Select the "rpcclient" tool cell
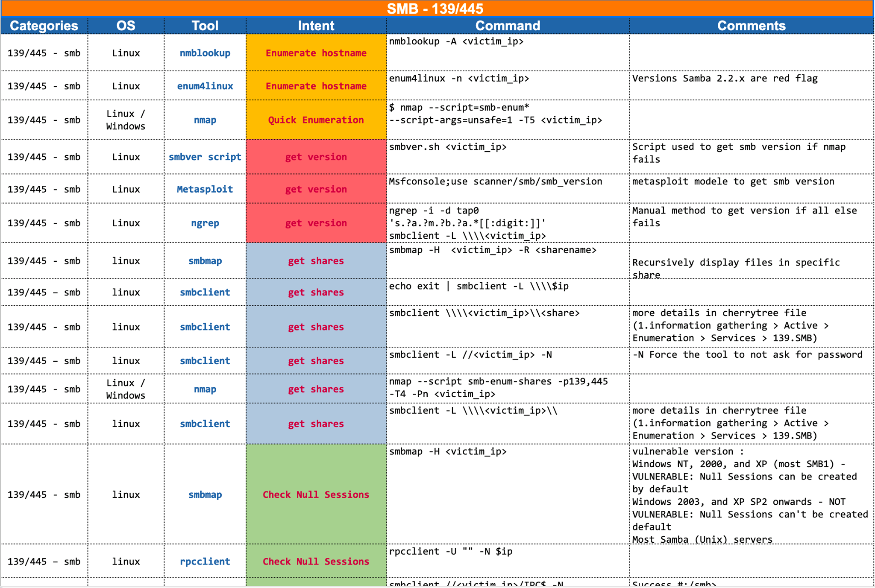This screenshot has width=875, height=588. click(x=205, y=561)
